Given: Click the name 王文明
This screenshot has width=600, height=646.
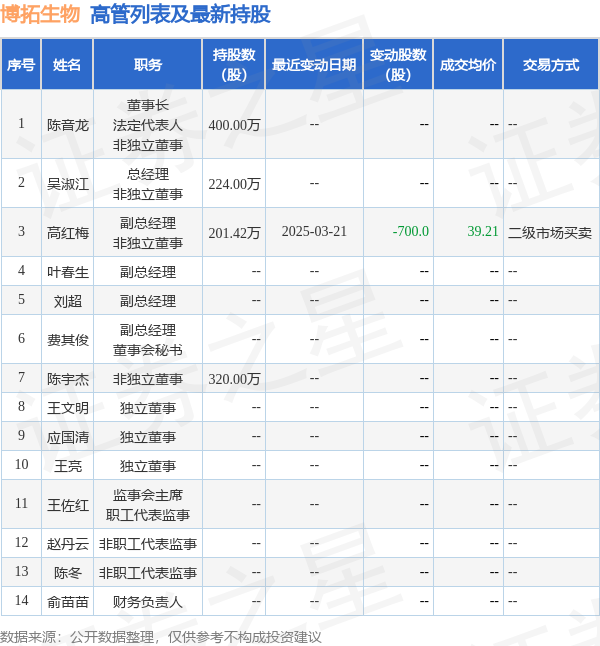Looking at the screenshot, I should pos(68,408).
